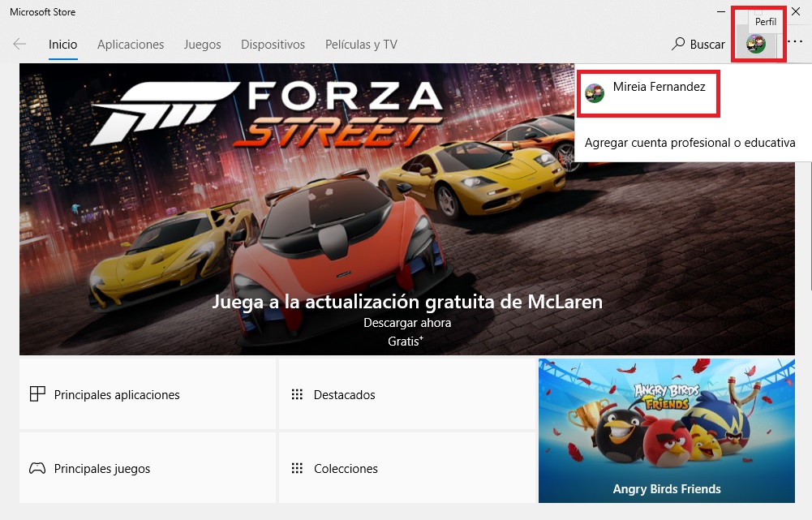Viewport: 812px width, 520px height.
Task: Open the profile avatar icon in toolbar
Action: pyautogui.click(x=756, y=45)
